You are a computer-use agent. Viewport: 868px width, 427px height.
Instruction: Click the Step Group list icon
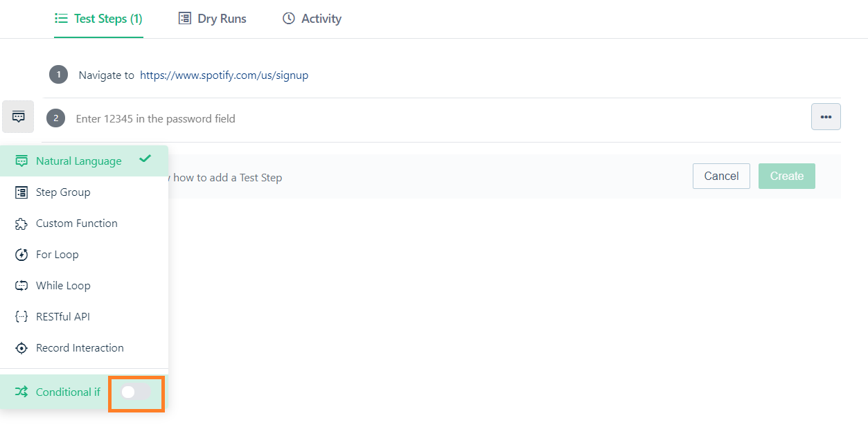tap(21, 192)
